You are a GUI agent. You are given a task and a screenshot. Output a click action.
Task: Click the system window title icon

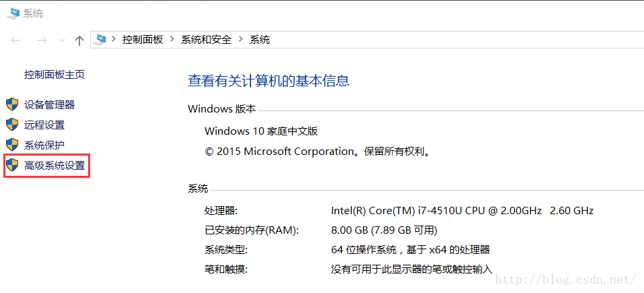(x=13, y=13)
